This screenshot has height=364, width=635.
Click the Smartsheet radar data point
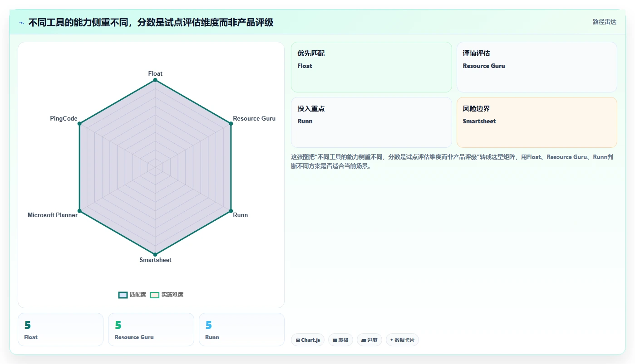(x=155, y=254)
